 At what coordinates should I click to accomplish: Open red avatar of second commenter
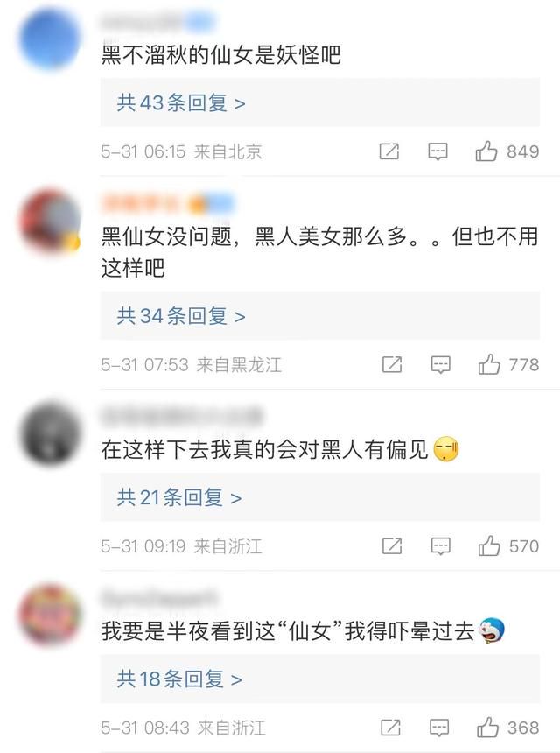pyautogui.click(x=50, y=222)
